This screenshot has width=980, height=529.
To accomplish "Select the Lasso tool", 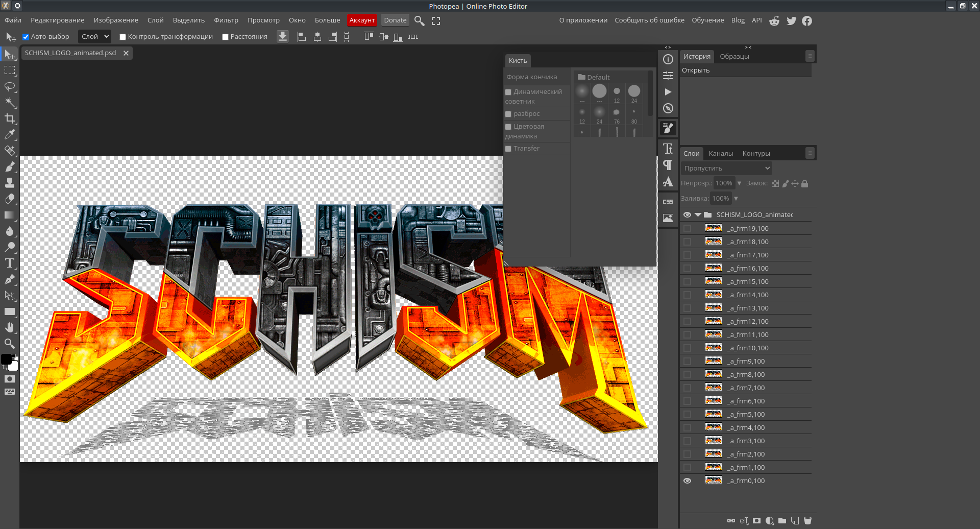I will tap(10, 86).
